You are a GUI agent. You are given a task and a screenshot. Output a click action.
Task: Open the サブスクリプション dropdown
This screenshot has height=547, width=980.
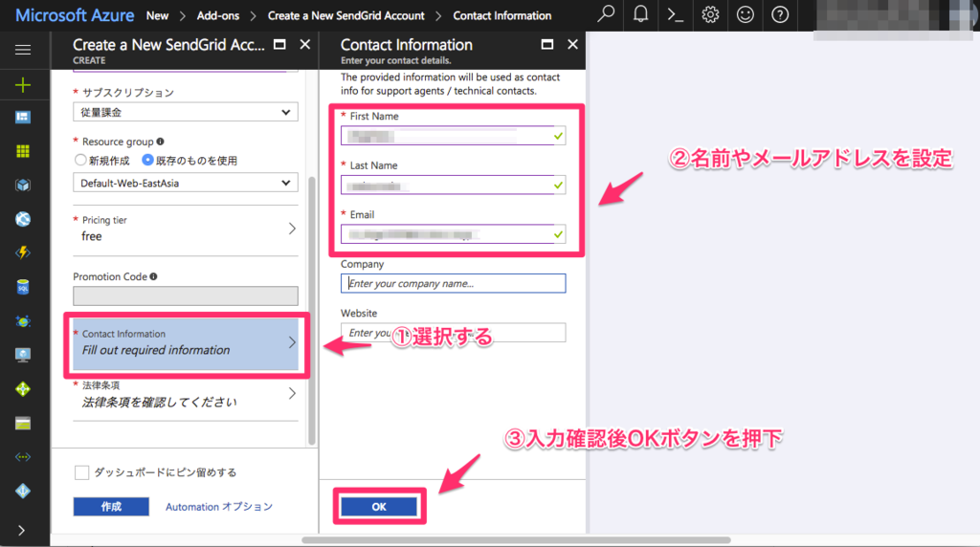[x=186, y=113]
